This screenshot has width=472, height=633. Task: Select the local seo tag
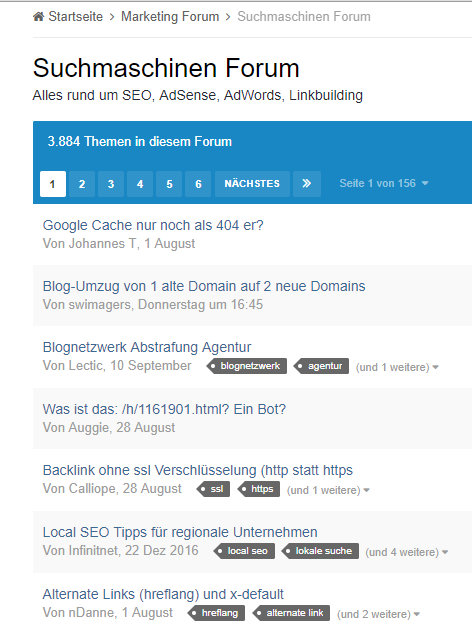(244, 551)
